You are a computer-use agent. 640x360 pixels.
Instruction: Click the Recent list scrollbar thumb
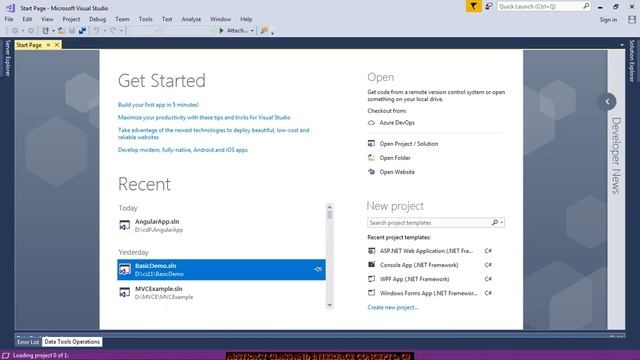coord(329,214)
